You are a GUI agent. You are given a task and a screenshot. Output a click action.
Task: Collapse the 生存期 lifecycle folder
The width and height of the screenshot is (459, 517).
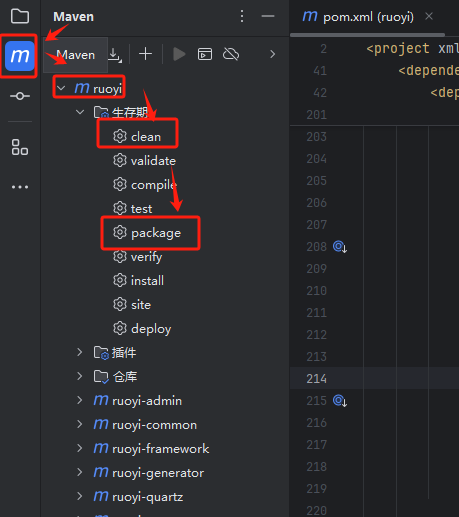(x=80, y=112)
